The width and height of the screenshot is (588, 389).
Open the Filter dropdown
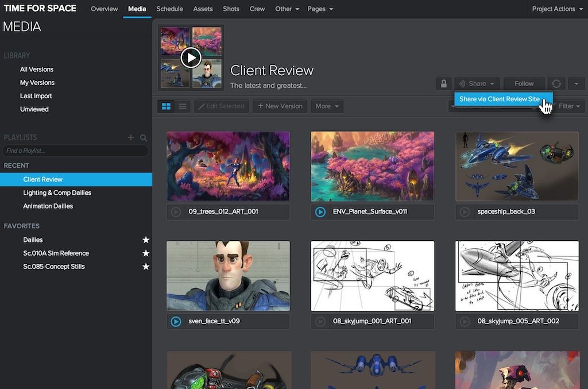coord(570,106)
